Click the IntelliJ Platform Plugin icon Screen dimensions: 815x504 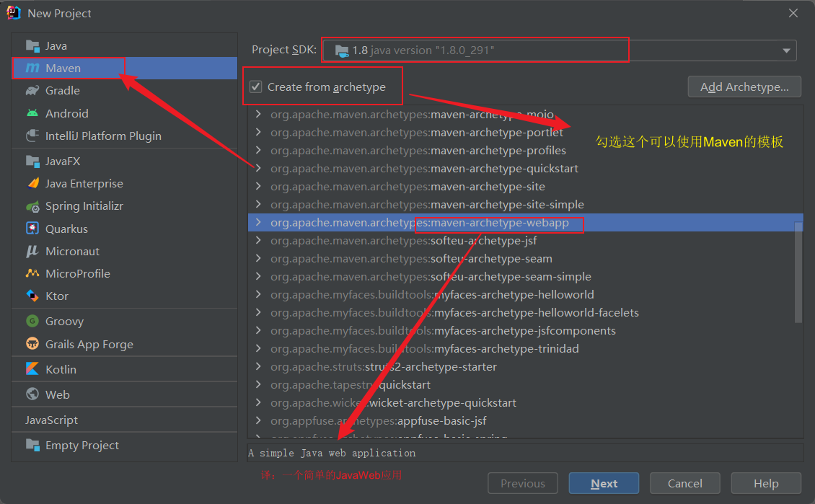(32, 136)
